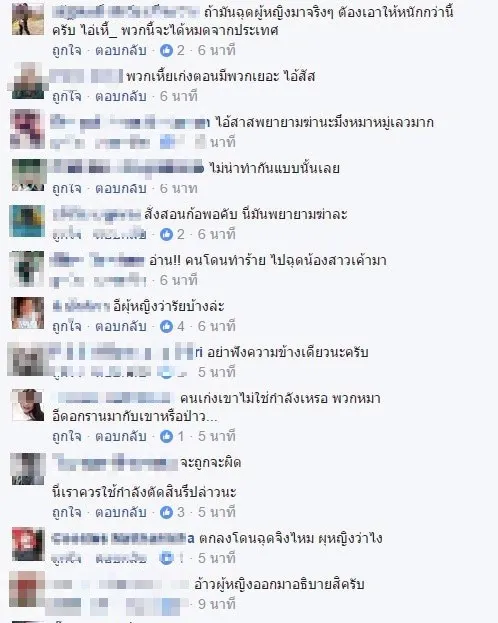This screenshot has width=498, height=623.
Task: Click the 6 นาที timestamp on first comment
Action: coord(217,50)
